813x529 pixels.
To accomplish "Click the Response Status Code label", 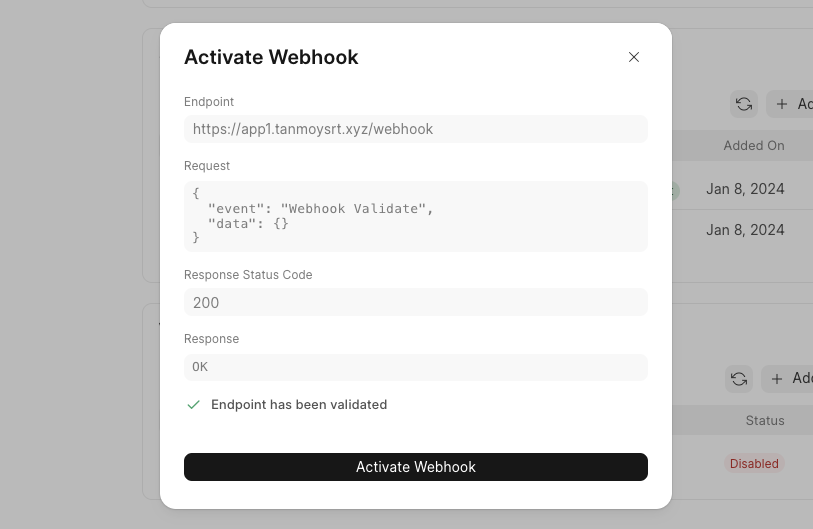I will tap(248, 275).
